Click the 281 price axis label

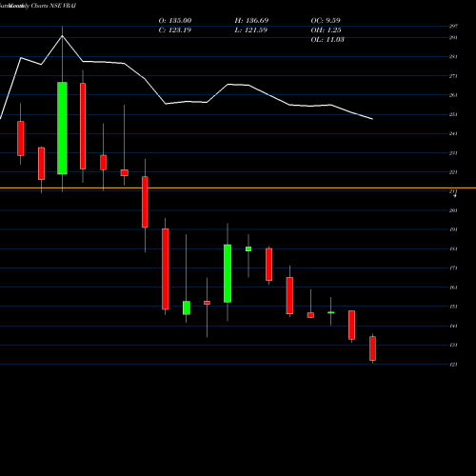[453, 57]
